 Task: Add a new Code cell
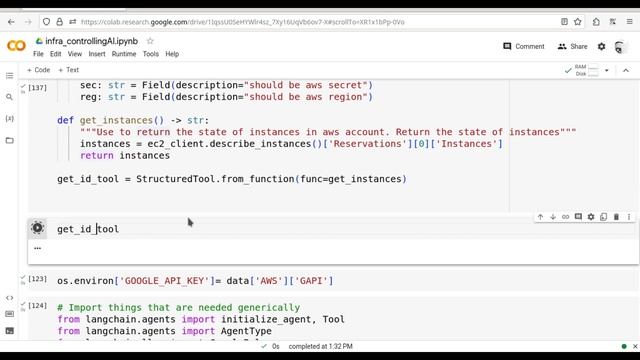[38, 70]
